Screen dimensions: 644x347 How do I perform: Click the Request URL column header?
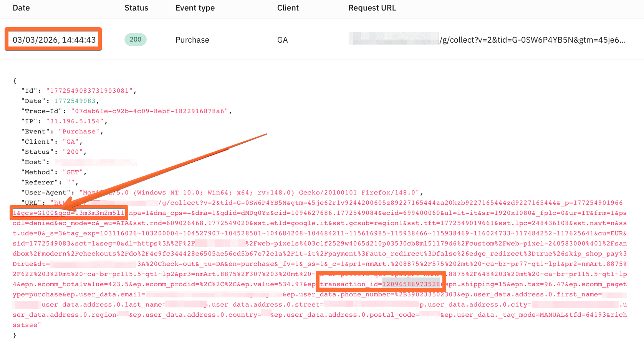click(x=372, y=8)
